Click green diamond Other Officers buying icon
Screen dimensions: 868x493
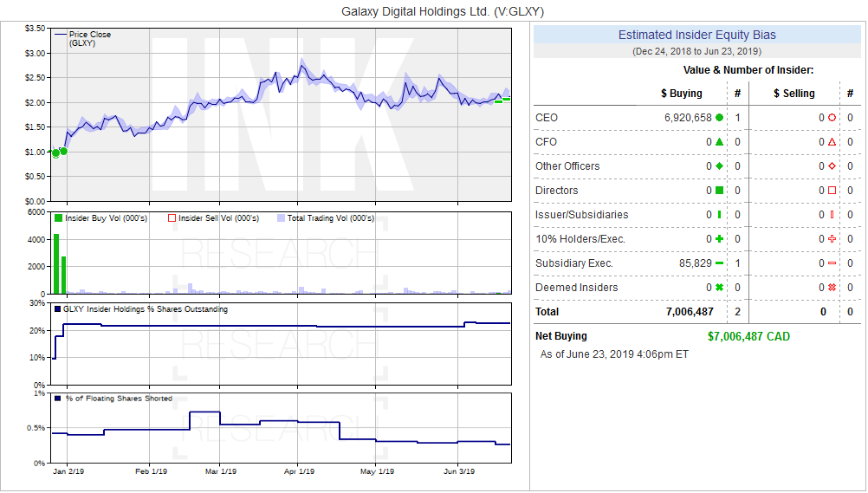719,166
